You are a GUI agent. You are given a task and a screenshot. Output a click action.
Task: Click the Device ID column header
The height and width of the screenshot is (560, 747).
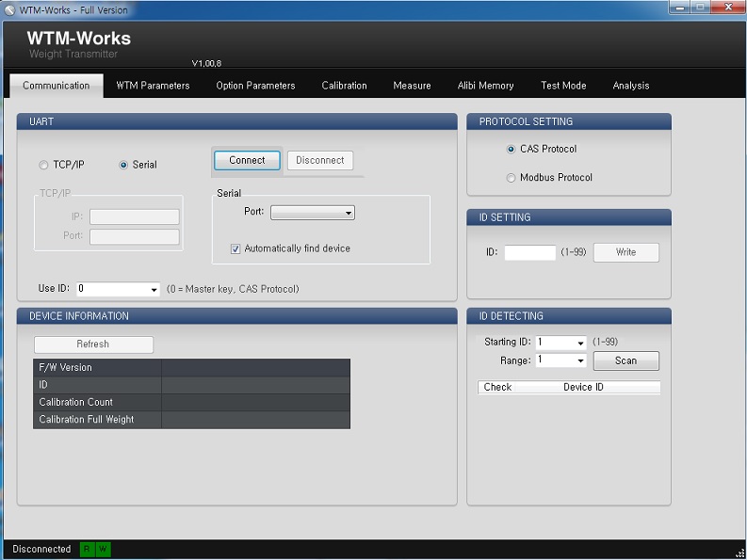[x=584, y=387]
